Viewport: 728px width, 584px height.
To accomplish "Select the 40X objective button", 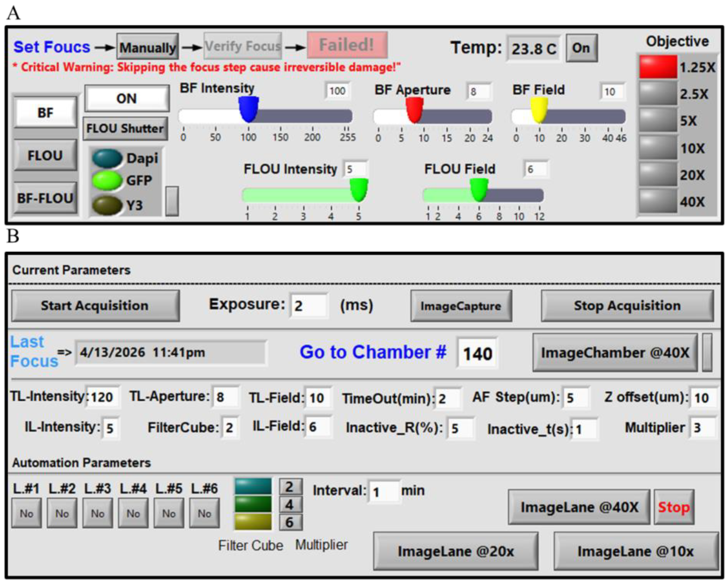I will click(658, 201).
